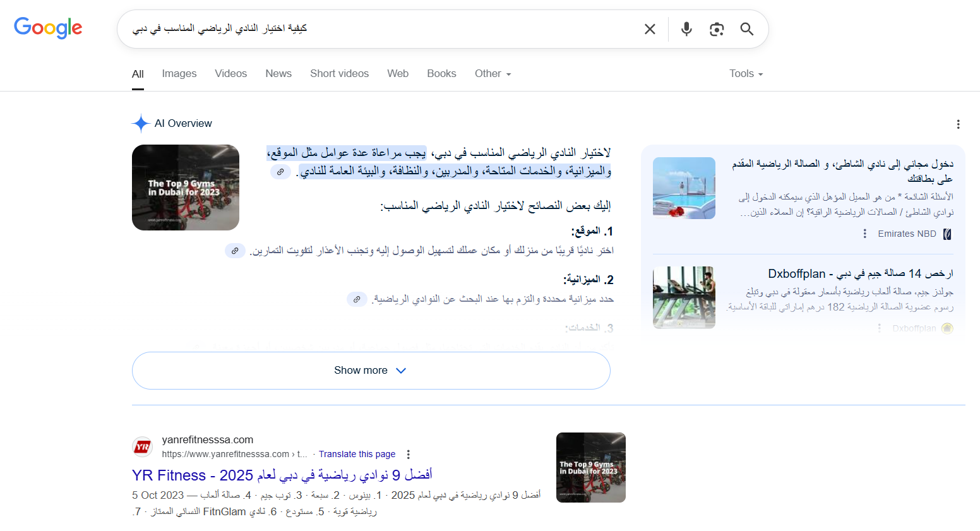
Task: Open the AI Overview options three-dot menu
Action: [x=959, y=124]
